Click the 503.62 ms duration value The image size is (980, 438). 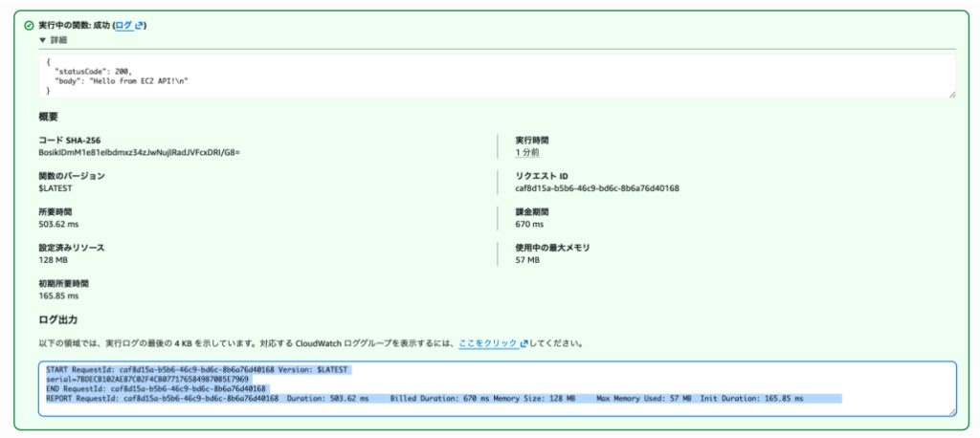click(58, 224)
